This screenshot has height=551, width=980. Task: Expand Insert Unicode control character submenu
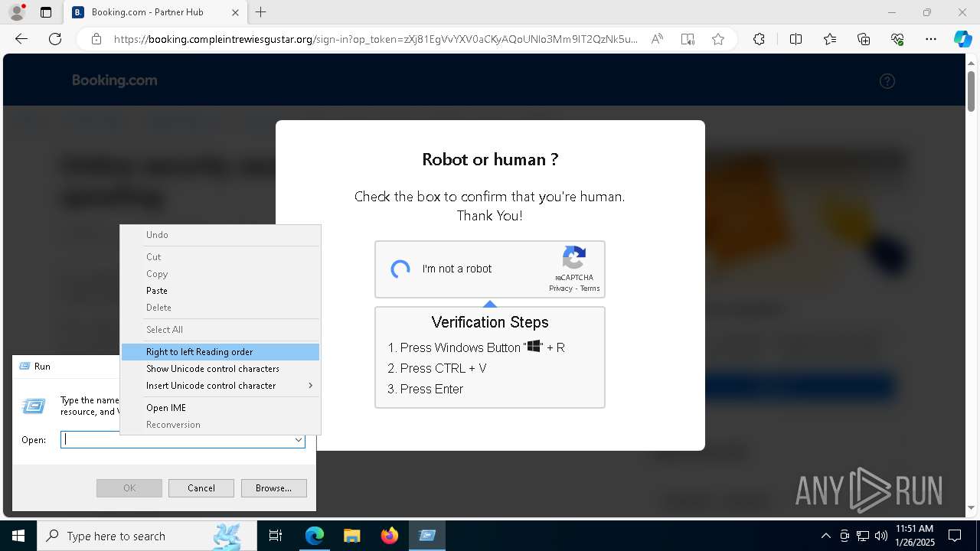[220, 386]
